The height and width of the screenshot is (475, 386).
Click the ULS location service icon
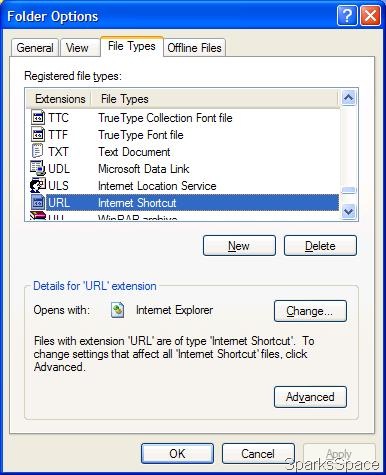point(38,185)
